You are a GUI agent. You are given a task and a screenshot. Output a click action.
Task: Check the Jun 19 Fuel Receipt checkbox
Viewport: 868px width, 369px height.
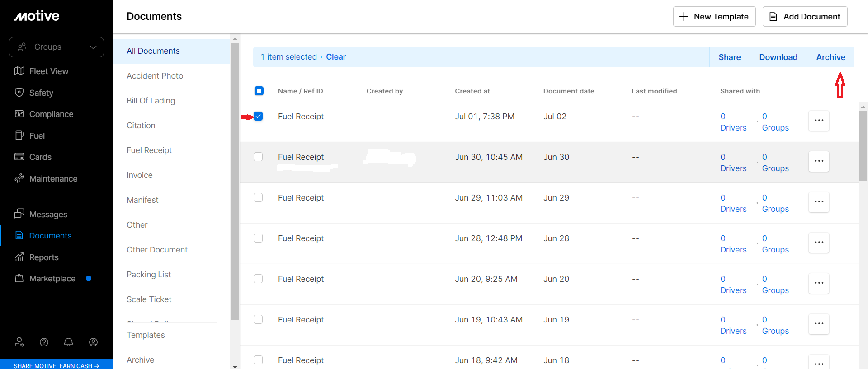pyautogui.click(x=258, y=319)
